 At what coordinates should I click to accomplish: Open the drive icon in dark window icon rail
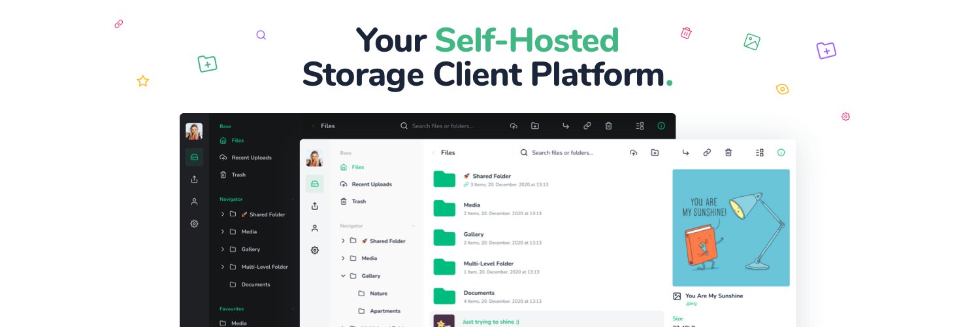coord(194,157)
